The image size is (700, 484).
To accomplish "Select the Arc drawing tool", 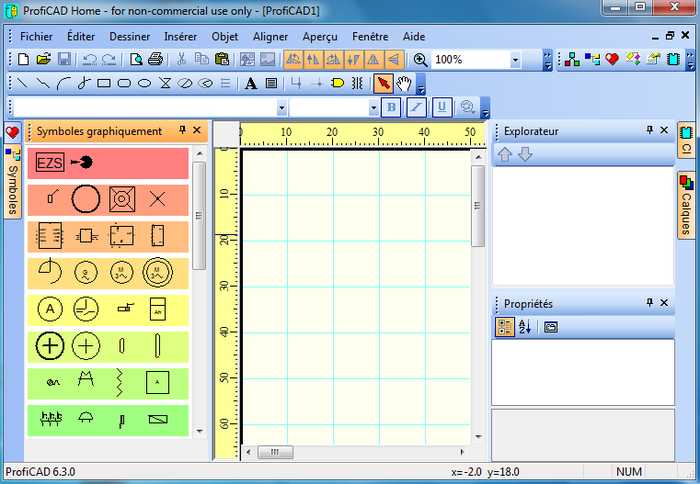I will pos(63,83).
